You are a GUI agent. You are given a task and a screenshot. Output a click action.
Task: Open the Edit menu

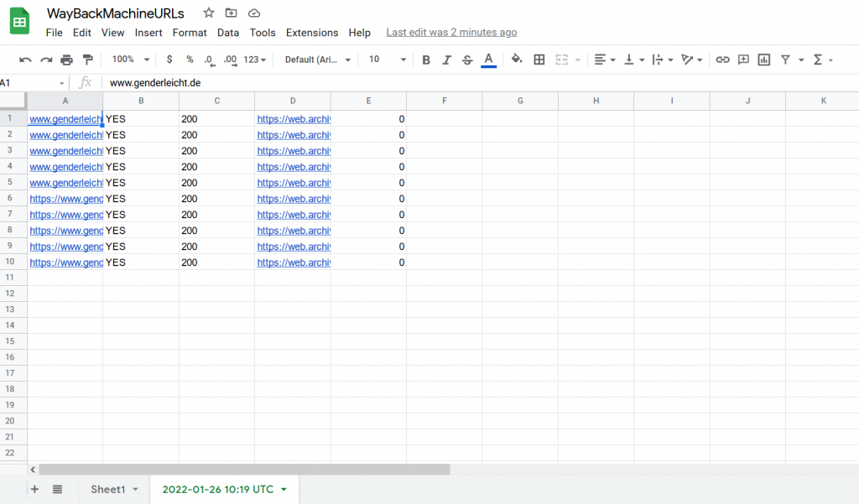[81, 33]
